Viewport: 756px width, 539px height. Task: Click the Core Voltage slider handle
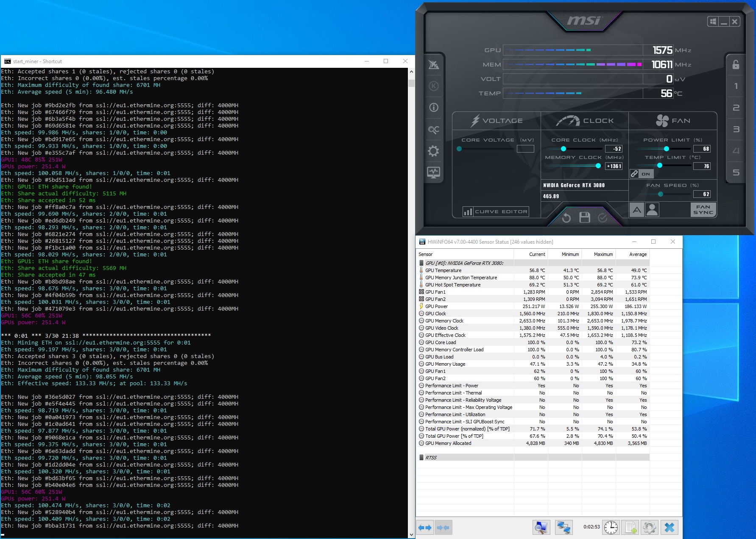click(459, 149)
